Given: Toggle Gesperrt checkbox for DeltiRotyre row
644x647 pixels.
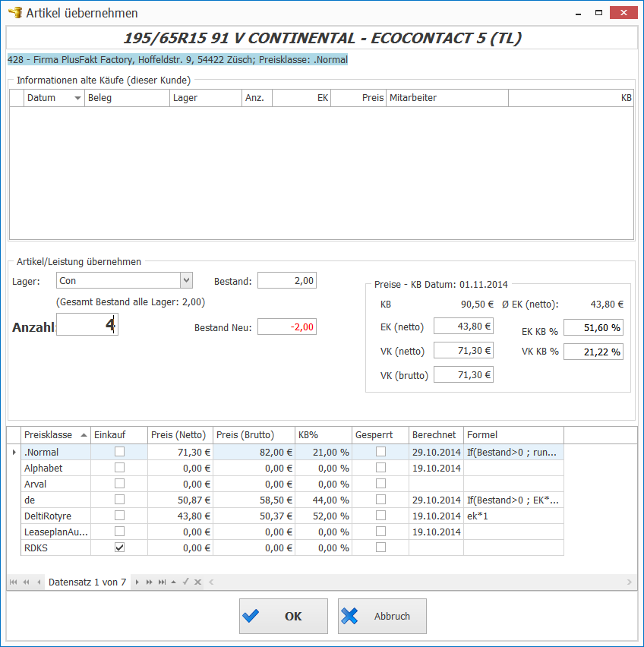Looking at the screenshot, I should point(380,516).
